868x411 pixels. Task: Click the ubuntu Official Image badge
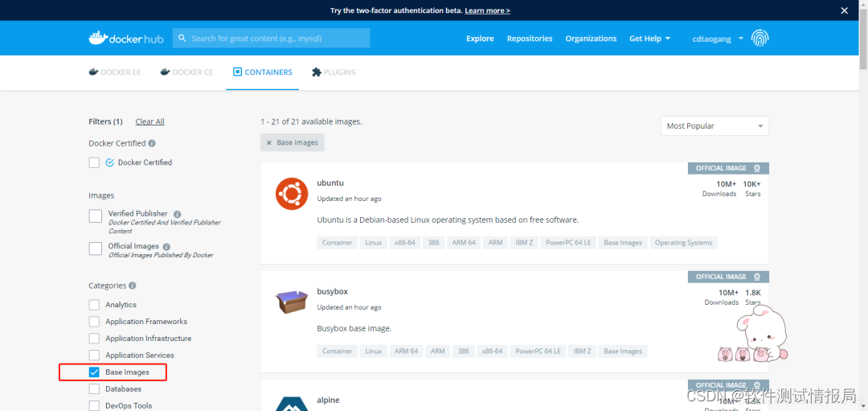tap(728, 168)
